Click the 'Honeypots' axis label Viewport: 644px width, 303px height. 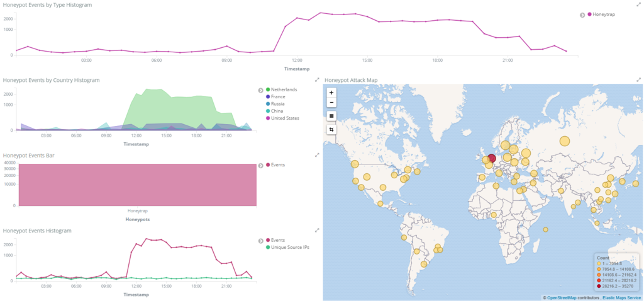coord(138,220)
